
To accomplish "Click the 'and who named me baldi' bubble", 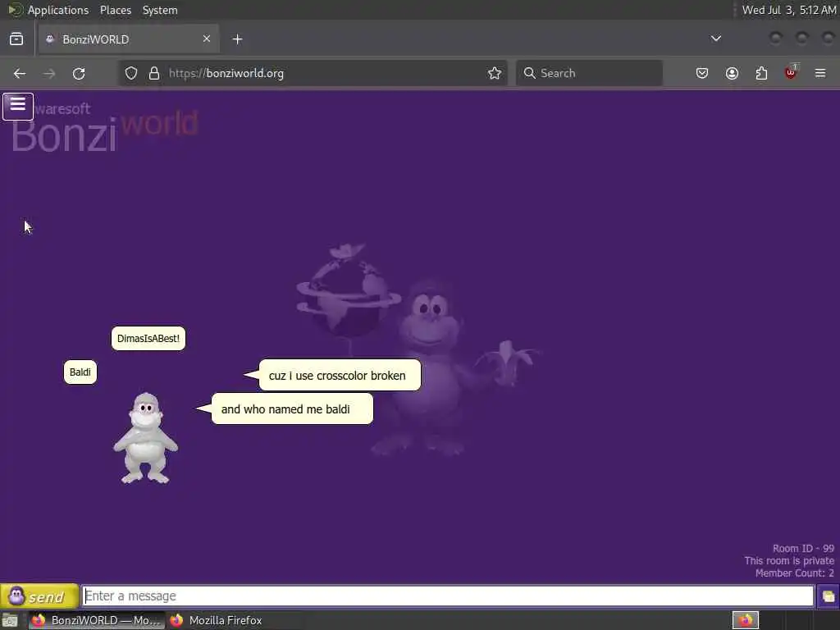I will pyautogui.click(x=292, y=409).
